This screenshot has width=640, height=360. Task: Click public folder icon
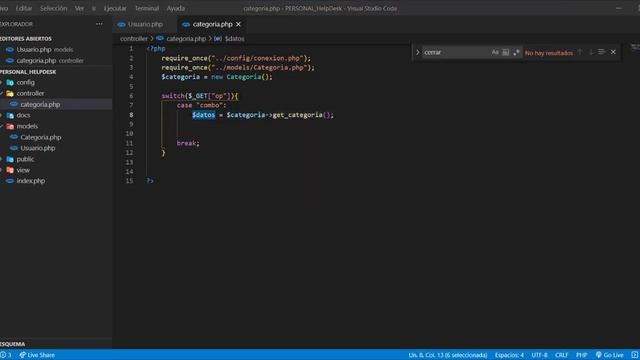(x=10, y=159)
